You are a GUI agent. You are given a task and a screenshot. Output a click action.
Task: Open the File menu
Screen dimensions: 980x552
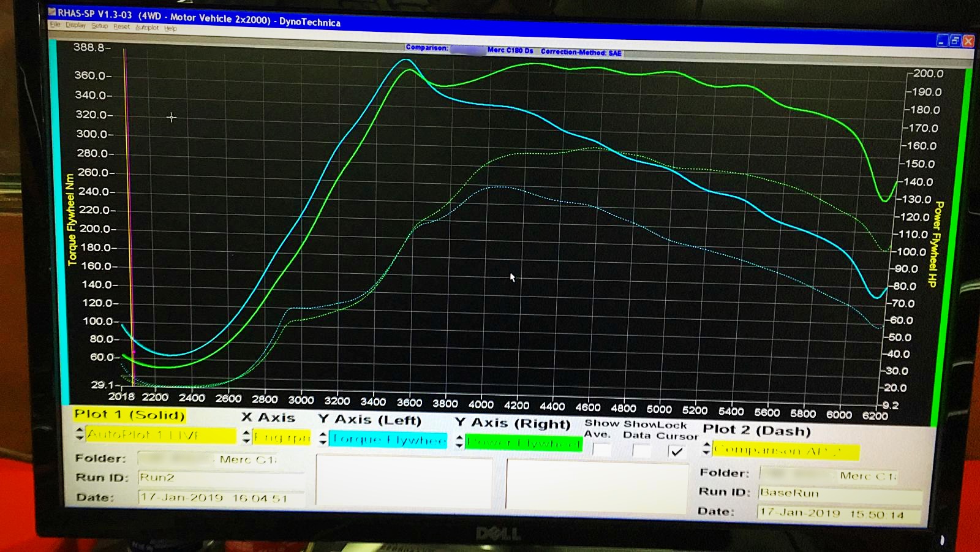click(55, 25)
